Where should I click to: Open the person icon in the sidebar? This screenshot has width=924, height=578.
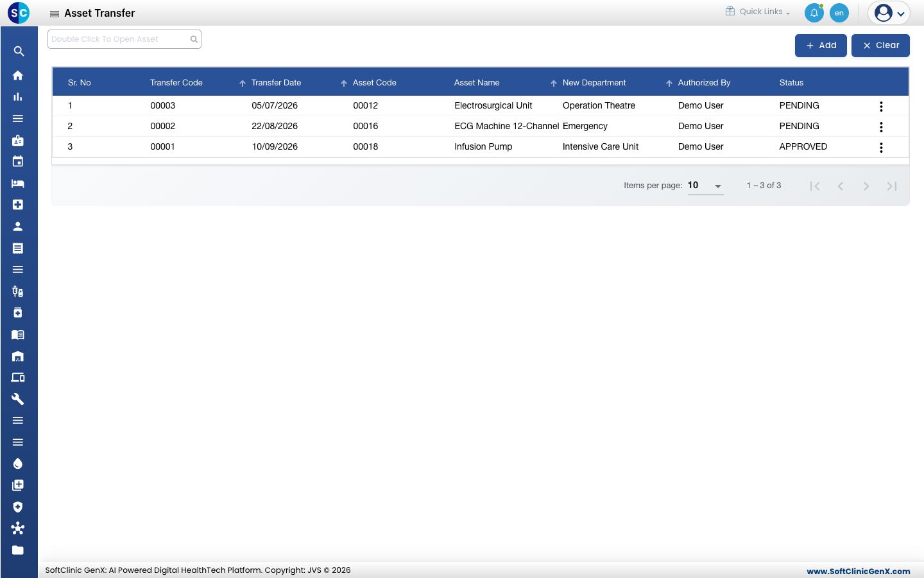click(x=18, y=227)
